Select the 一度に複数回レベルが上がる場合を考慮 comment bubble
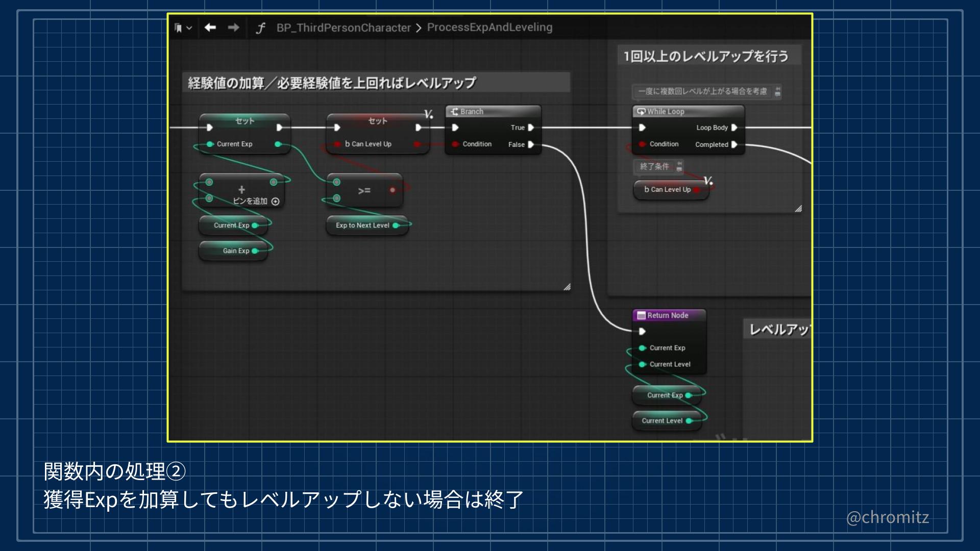The image size is (980, 551). [x=702, y=91]
